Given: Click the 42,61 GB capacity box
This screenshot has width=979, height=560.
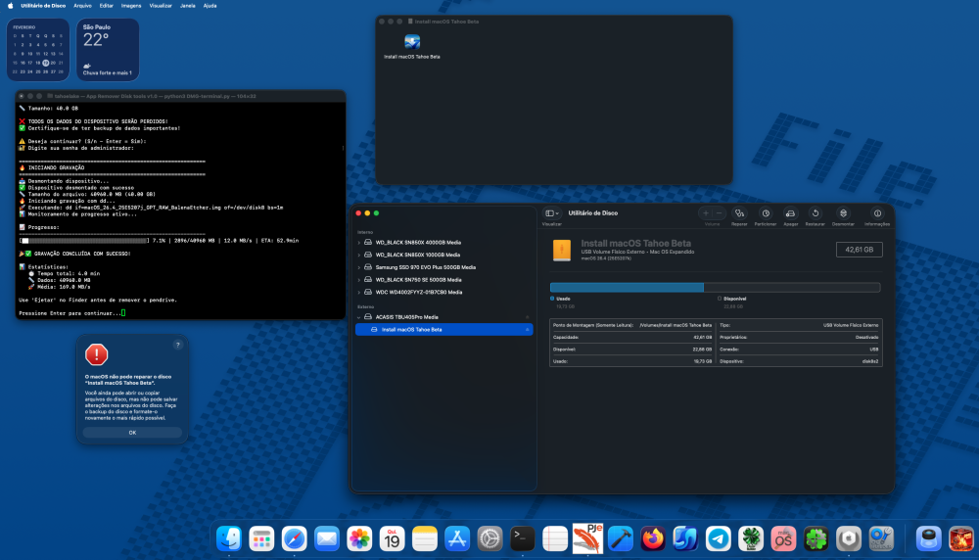Looking at the screenshot, I should pyautogui.click(x=860, y=250).
